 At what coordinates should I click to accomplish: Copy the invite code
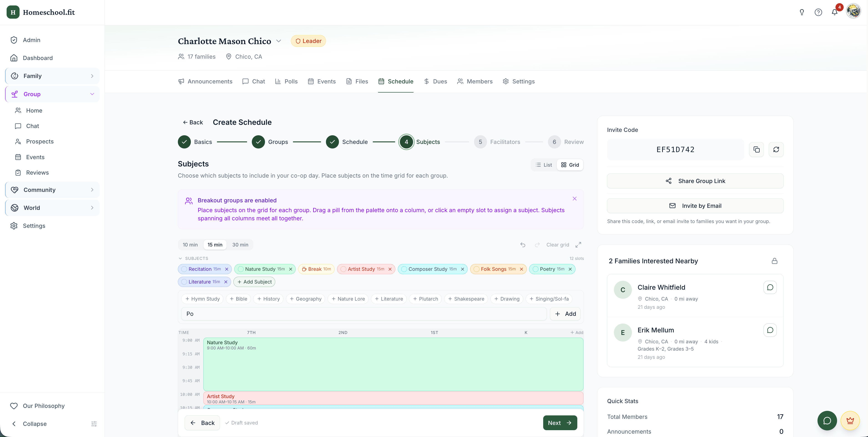click(757, 150)
